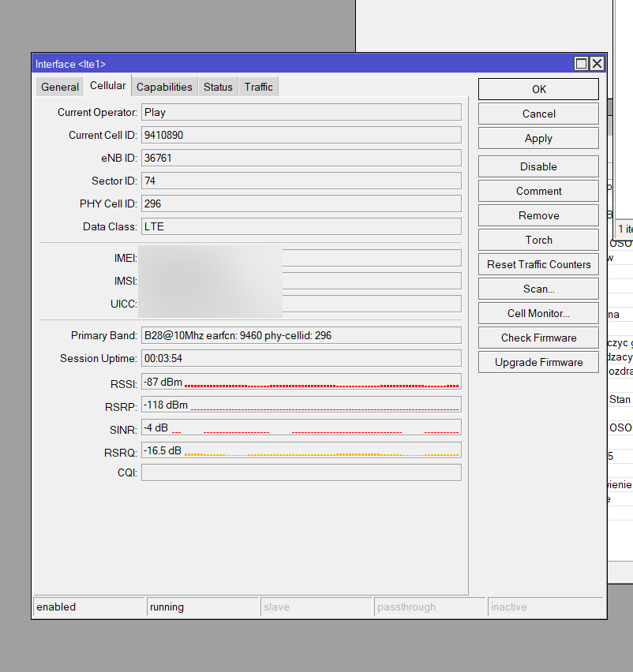This screenshot has width=633, height=672.
Task: Open the Cell Monitor
Action: (538, 313)
